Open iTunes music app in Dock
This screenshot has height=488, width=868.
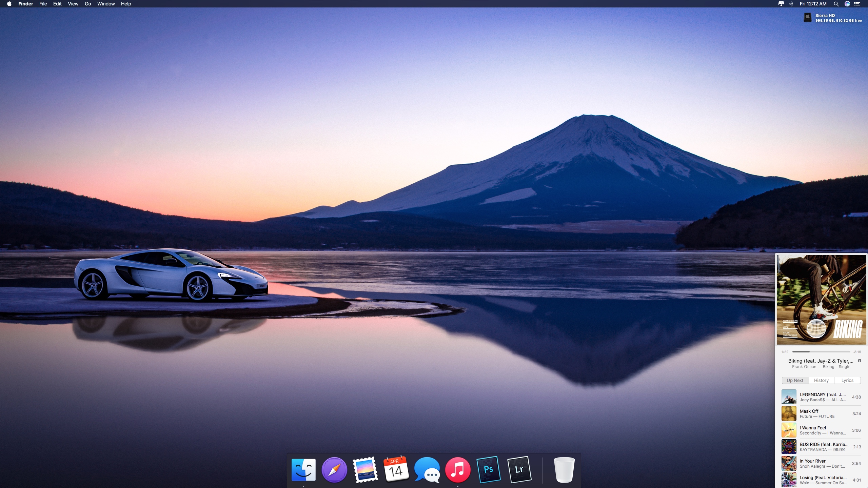[458, 470]
